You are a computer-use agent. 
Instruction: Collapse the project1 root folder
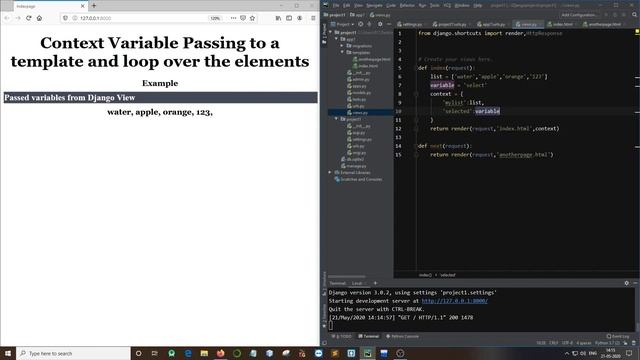tap(331, 32)
